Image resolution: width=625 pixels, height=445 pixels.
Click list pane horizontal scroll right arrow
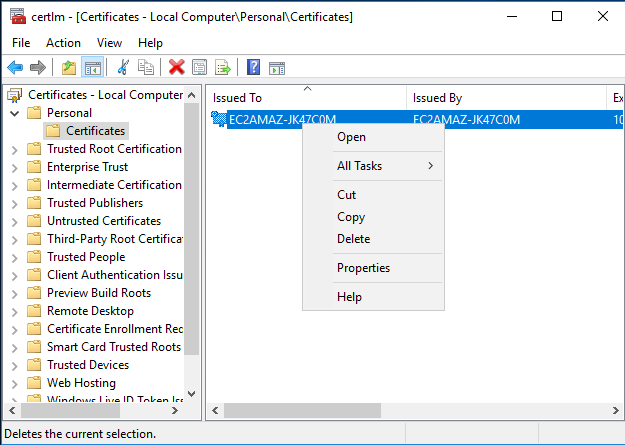pos(615,410)
